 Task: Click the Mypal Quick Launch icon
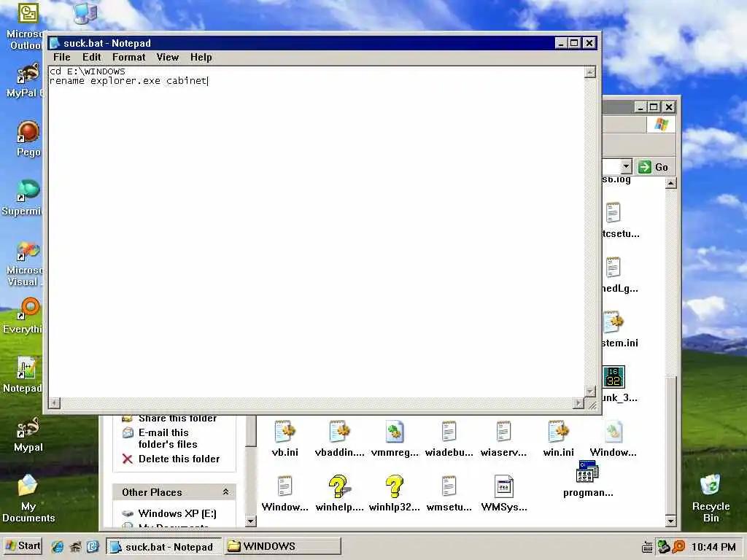75,547
